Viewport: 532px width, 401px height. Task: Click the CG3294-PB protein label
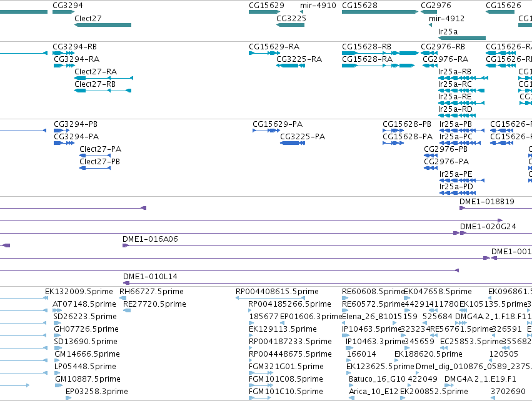click(76, 124)
